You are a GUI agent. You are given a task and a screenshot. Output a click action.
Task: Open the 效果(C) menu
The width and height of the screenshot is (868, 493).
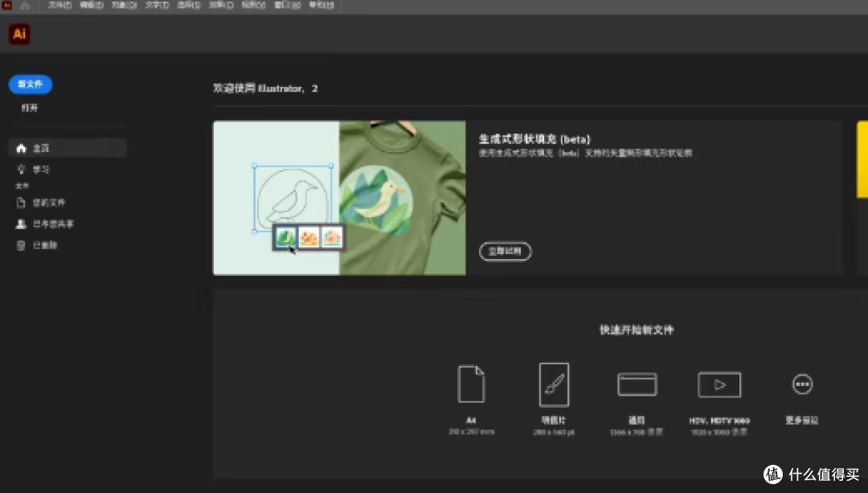[x=221, y=5]
